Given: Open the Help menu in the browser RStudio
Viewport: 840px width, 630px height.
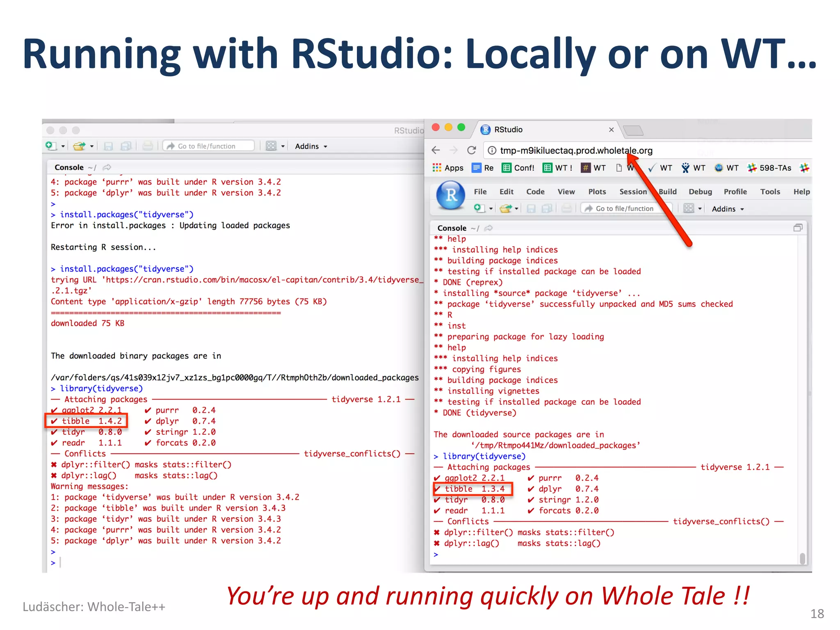Looking at the screenshot, I should click(802, 192).
